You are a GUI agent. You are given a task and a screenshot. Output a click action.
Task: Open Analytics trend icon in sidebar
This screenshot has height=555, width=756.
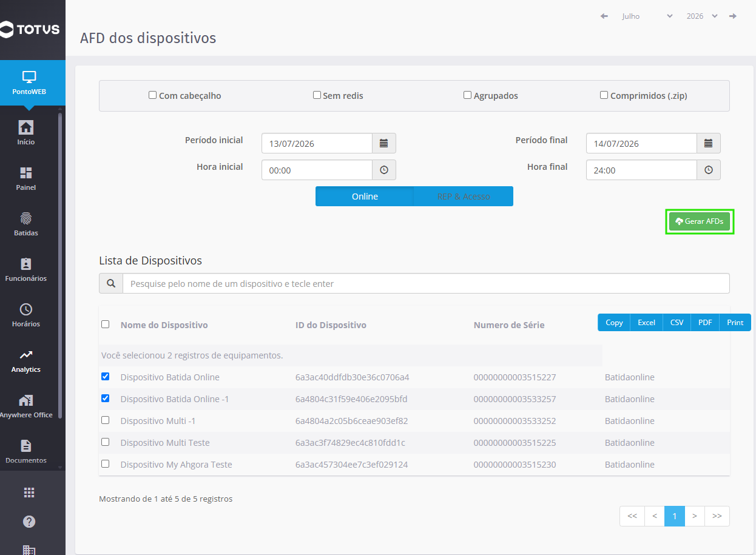click(x=26, y=355)
